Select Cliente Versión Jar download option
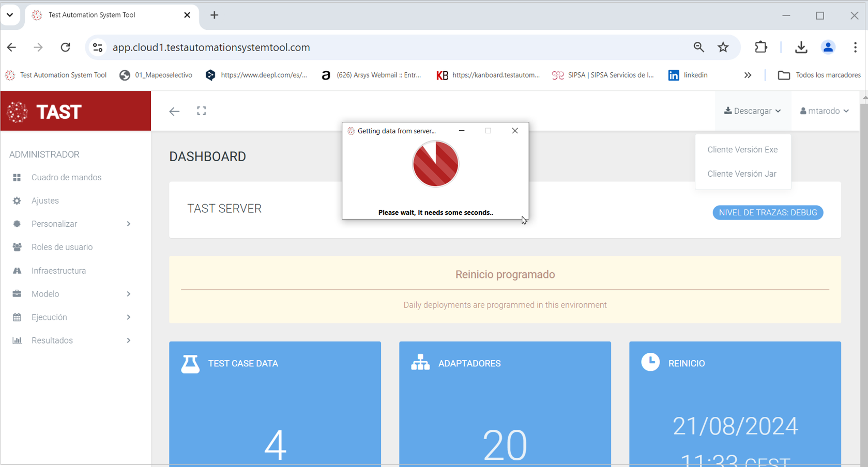Screen dimensions: 868x467 pos(741,174)
